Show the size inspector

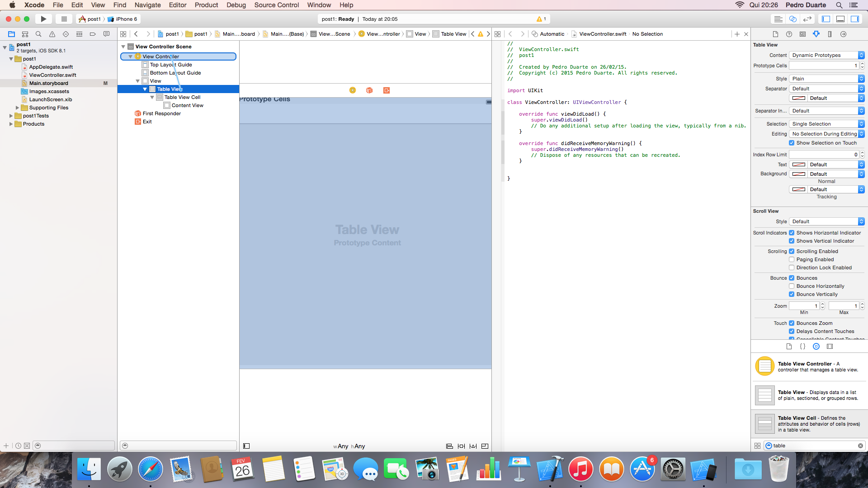point(830,34)
